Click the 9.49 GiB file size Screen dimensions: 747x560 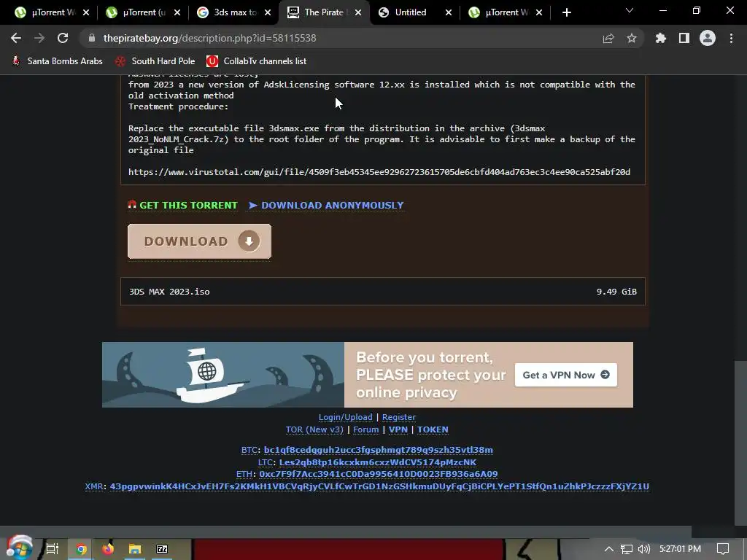pos(616,292)
